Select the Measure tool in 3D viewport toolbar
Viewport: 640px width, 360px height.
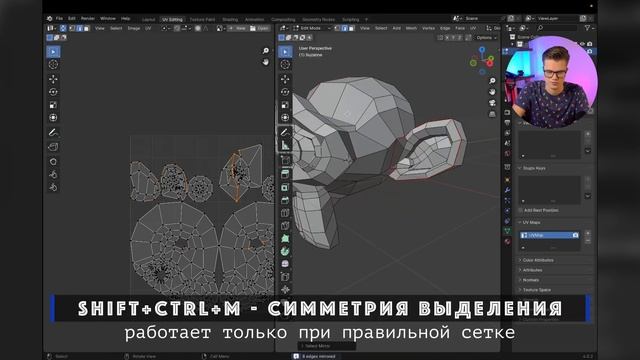click(x=285, y=145)
